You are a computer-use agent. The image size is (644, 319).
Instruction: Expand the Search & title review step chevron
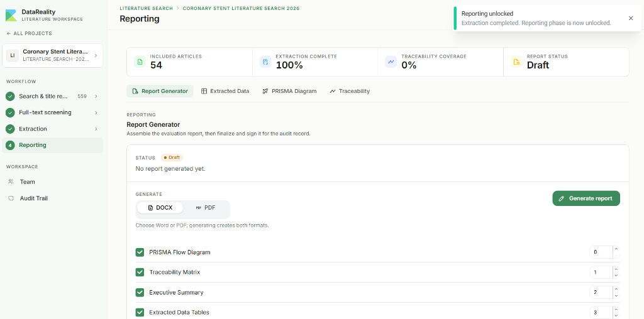coord(96,96)
